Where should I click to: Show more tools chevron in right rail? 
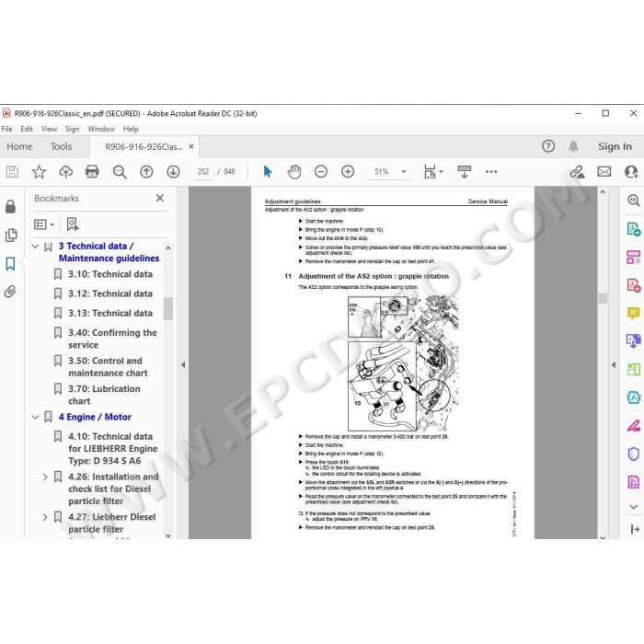pyautogui.click(x=633, y=507)
